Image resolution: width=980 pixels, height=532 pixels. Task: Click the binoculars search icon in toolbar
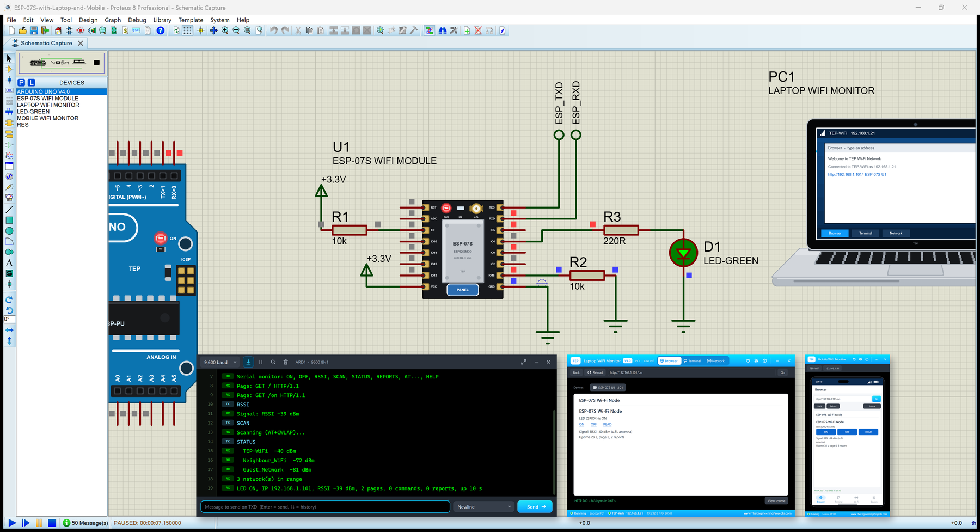tap(443, 30)
